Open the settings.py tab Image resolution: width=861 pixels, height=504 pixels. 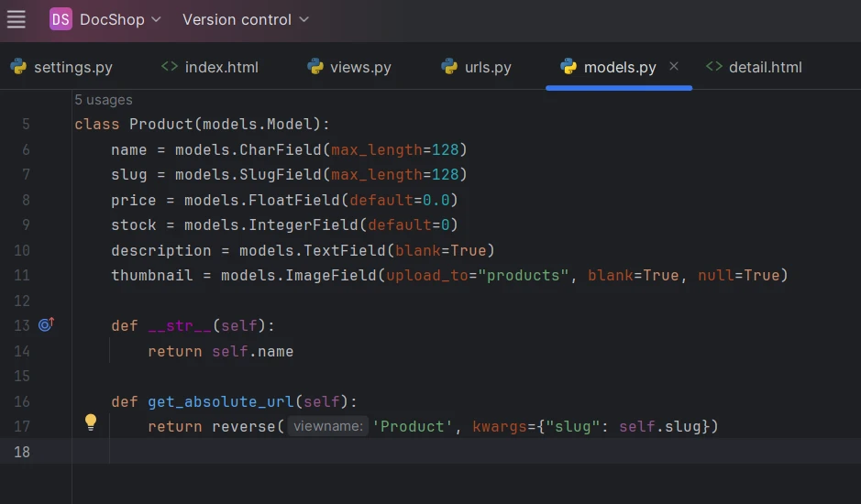click(x=73, y=67)
